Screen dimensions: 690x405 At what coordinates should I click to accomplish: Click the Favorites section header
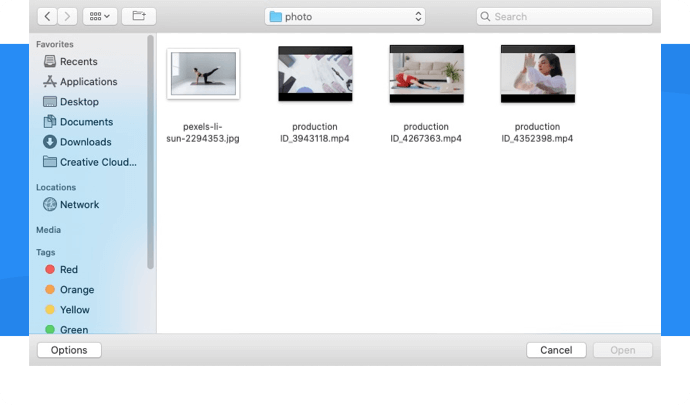[55, 44]
